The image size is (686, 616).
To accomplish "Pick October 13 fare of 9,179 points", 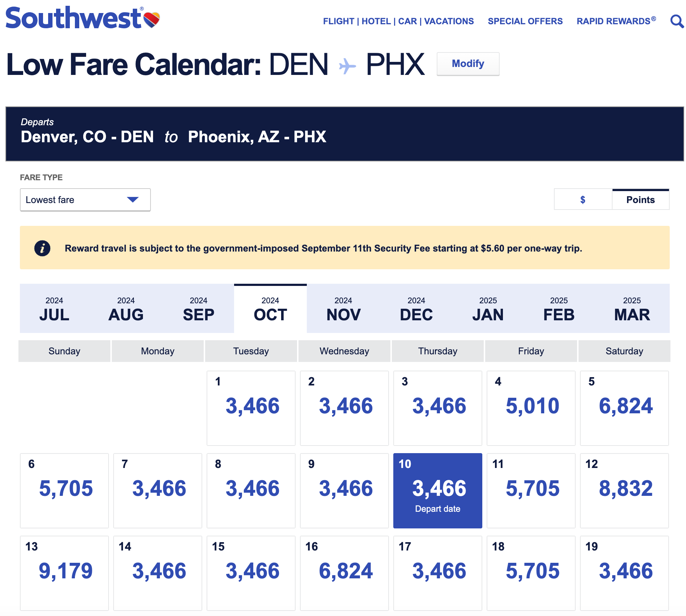I will pyautogui.click(x=64, y=573).
